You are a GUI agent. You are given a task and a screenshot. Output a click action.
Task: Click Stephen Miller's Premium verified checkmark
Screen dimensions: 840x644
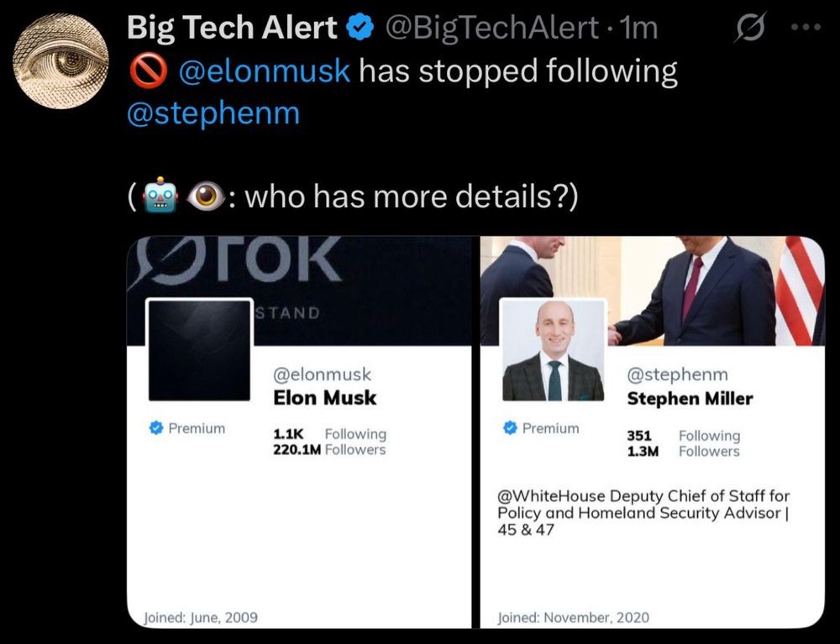click(x=510, y=427)
